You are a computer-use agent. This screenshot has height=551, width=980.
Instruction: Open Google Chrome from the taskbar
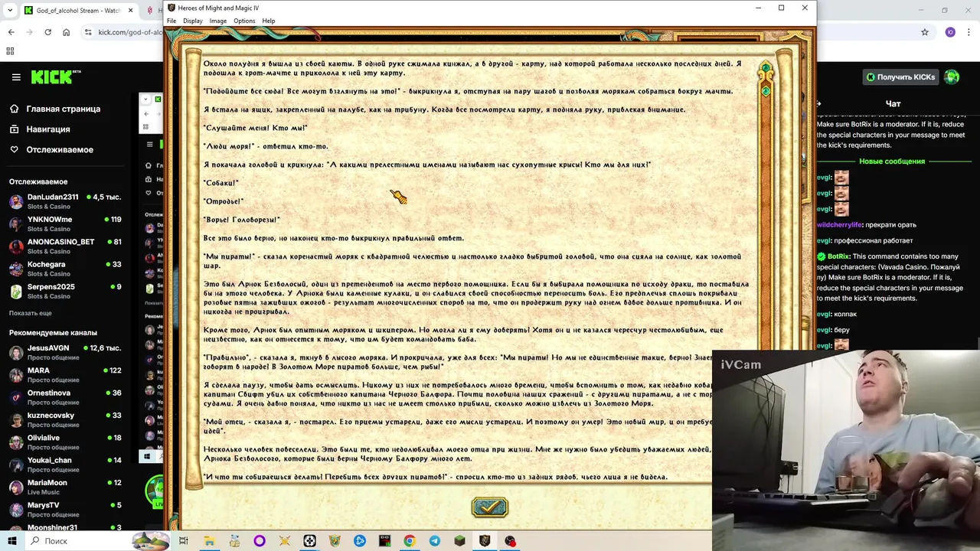point(410,541)
